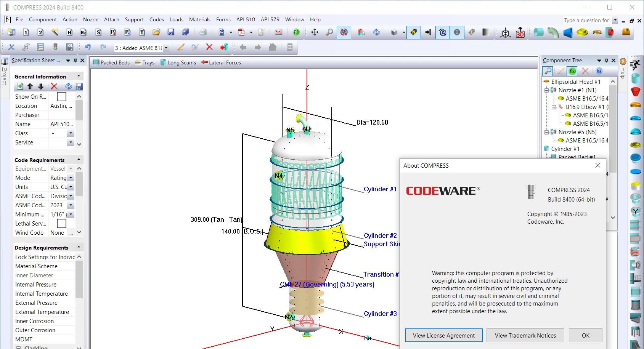
Task: Select the pan (four-arrow) tool
Action: point(315,32)
